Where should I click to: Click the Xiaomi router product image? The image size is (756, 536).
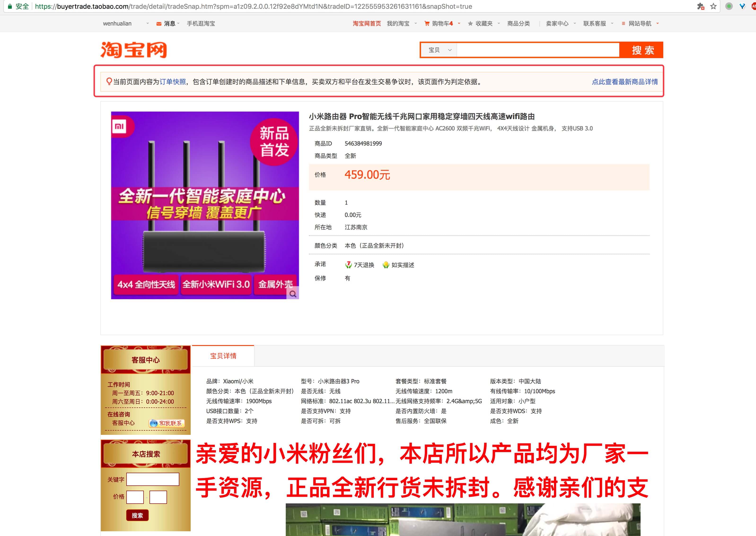(205, 205)
